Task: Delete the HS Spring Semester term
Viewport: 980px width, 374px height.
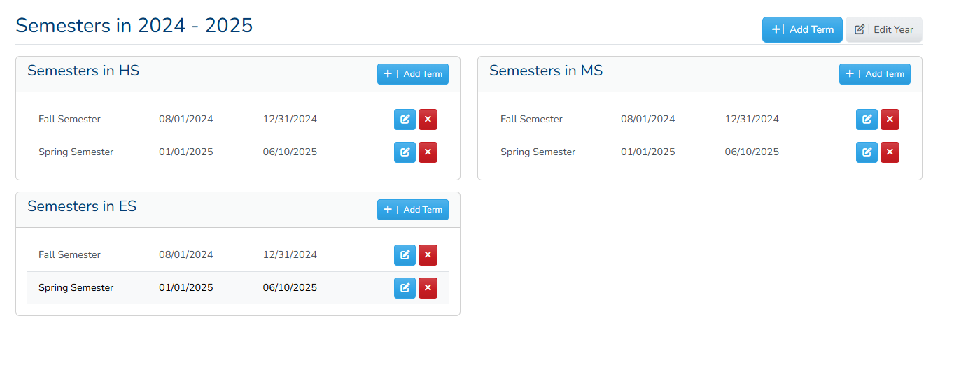Action: pyautogui.click(x=428, y=152)
